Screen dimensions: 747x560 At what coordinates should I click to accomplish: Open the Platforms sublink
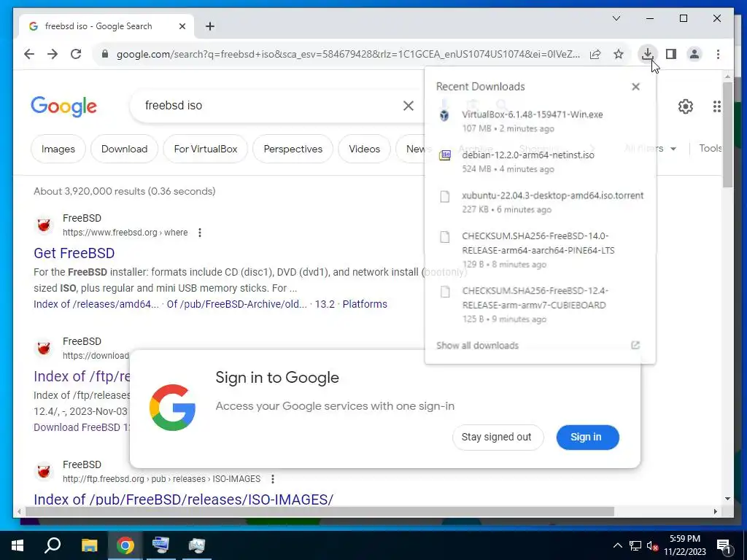[365, 304]
